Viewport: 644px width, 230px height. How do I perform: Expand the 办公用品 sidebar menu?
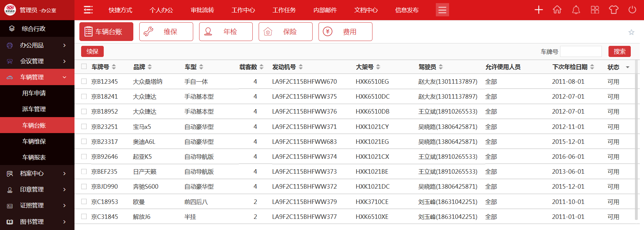click(37, 45)
